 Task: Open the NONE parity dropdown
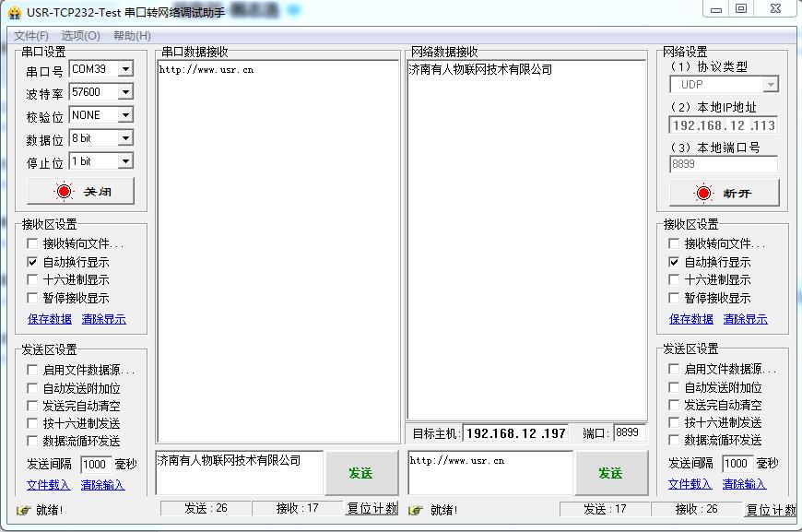coord(125,115)
